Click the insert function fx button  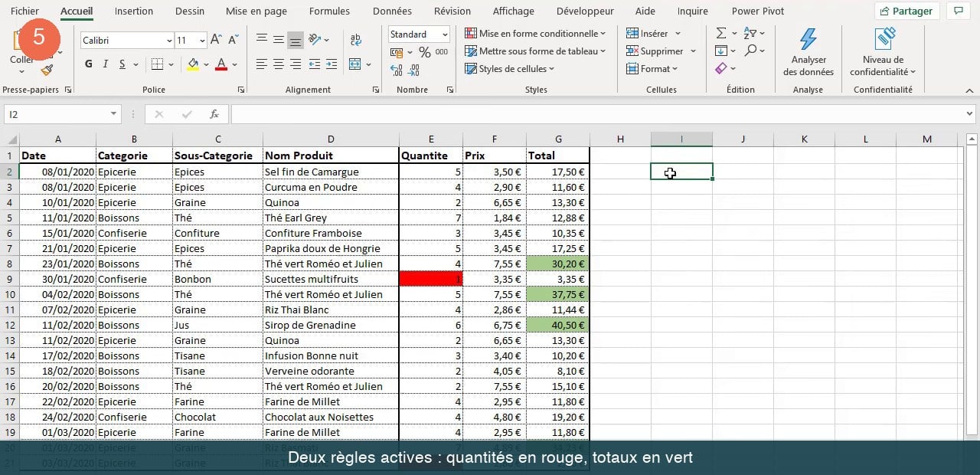(214, 114)
